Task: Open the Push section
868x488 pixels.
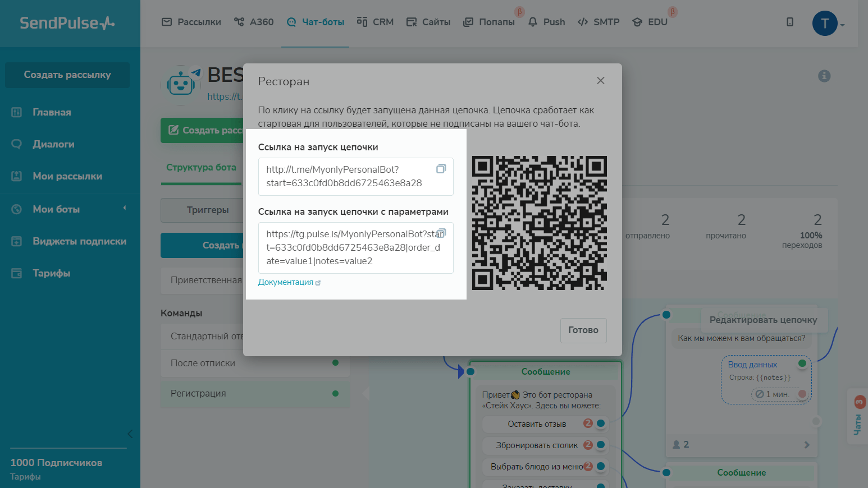Action: coord(547,22)
